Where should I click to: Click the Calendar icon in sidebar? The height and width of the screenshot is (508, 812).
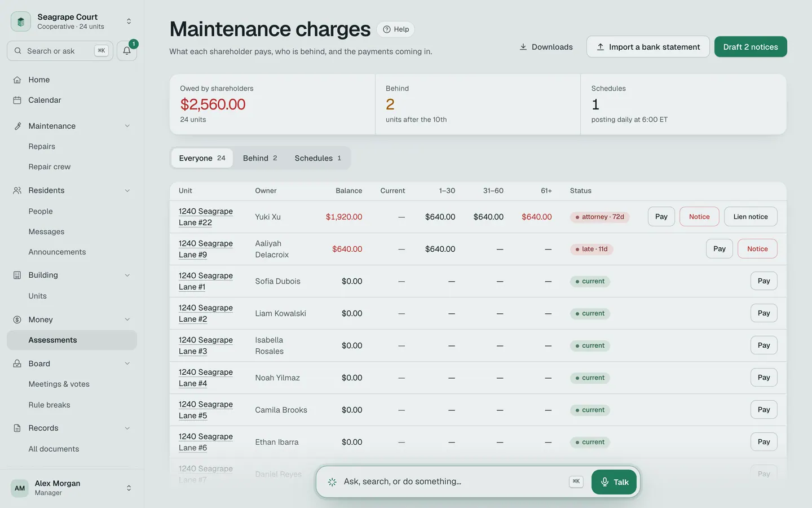(x=17, y=100)
